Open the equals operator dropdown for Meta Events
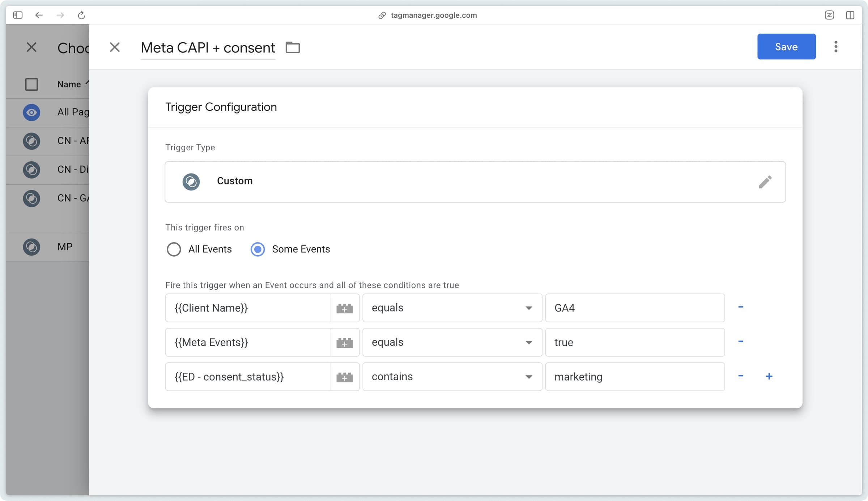 (452, 342)
